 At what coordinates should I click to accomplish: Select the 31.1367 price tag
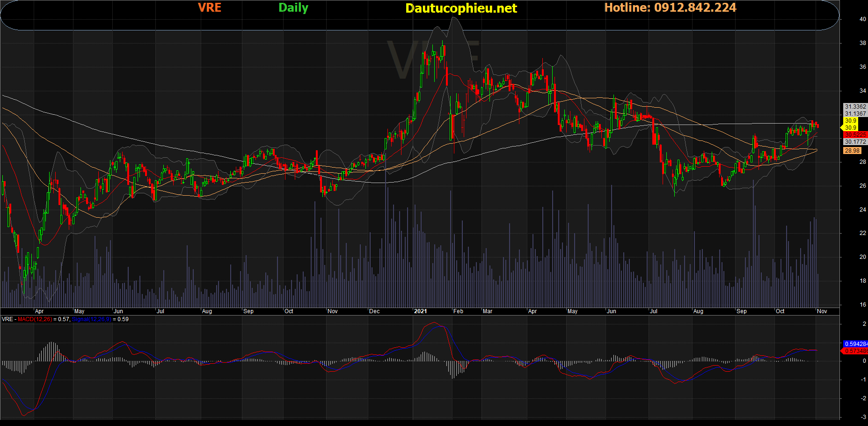[855, 114]
